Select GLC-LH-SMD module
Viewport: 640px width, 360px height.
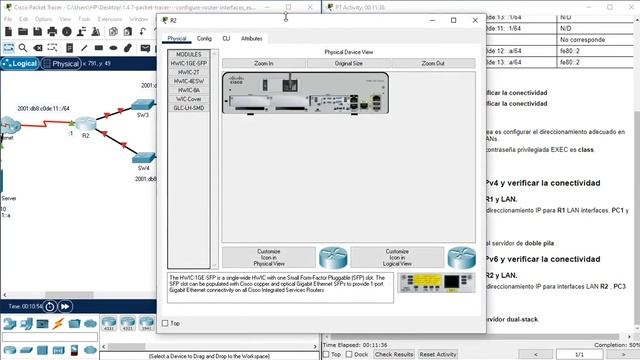(x=189, y=108)
